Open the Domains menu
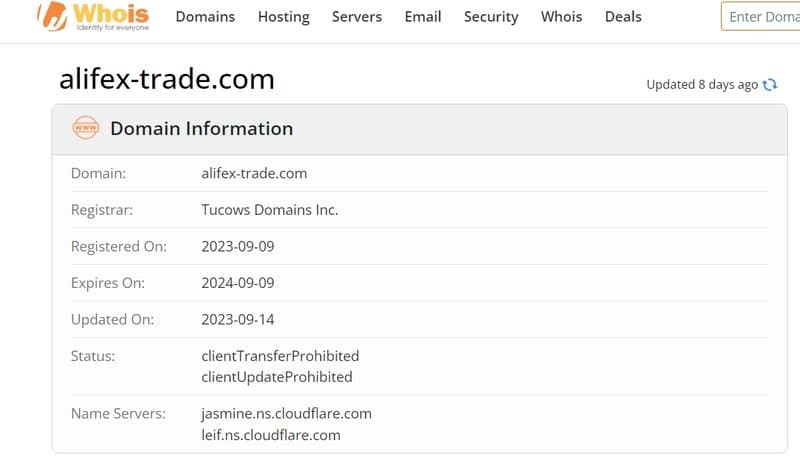 coord(205,17)
